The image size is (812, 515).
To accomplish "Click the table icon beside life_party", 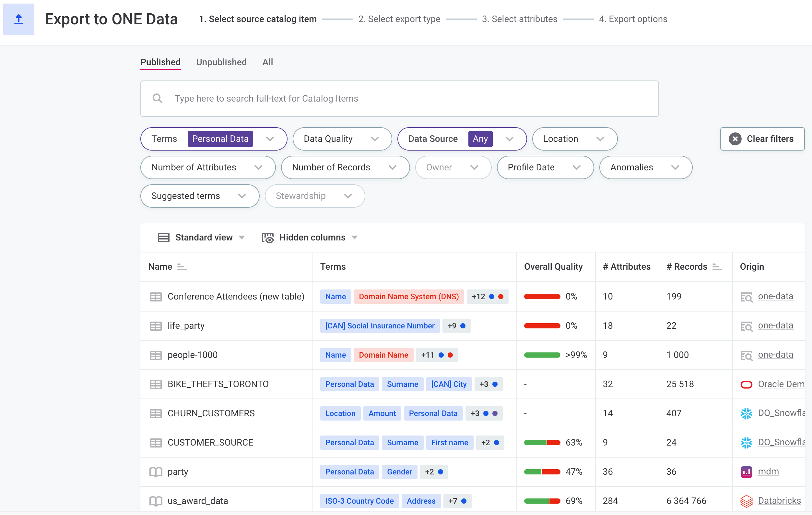I will [156, 326].
